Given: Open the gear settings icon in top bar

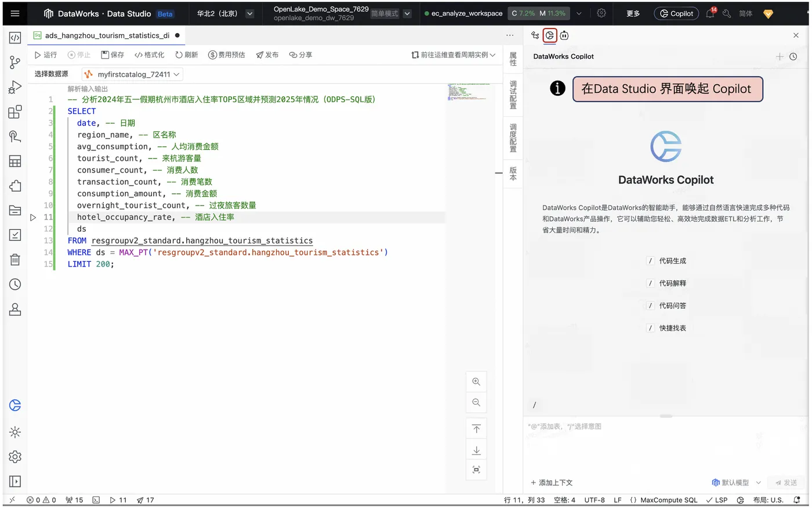Looking at the screenshot, I should tap(601, 13).
